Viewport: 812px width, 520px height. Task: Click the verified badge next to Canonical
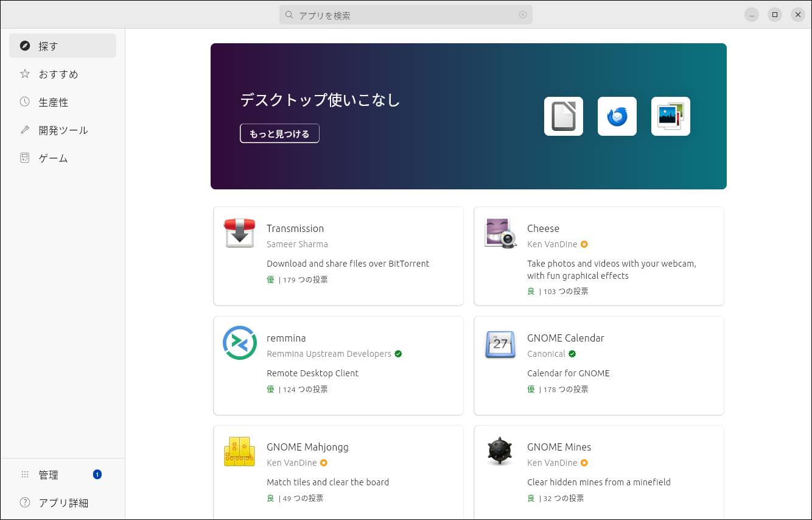click(572, 354)
